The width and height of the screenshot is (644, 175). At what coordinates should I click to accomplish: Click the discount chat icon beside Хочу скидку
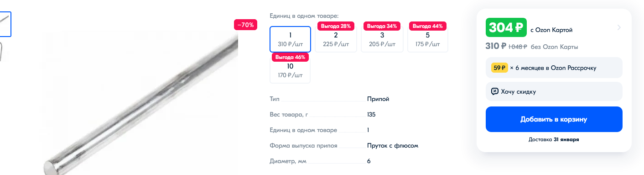coord(494,91)
